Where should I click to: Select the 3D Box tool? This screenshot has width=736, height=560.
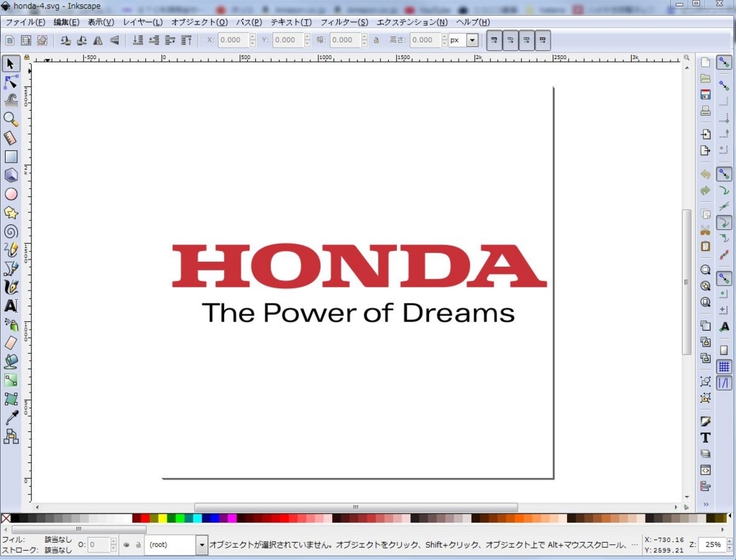pos(11,175)
